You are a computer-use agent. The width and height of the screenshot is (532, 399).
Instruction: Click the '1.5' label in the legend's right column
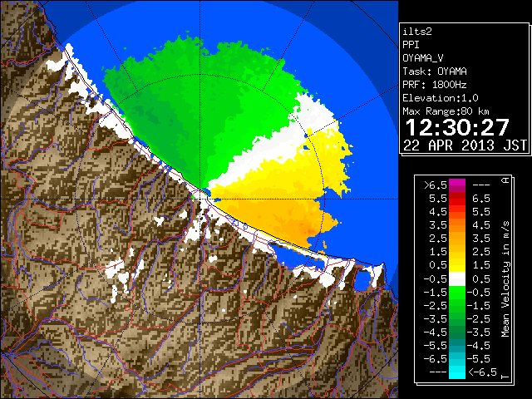click(481, 265)
